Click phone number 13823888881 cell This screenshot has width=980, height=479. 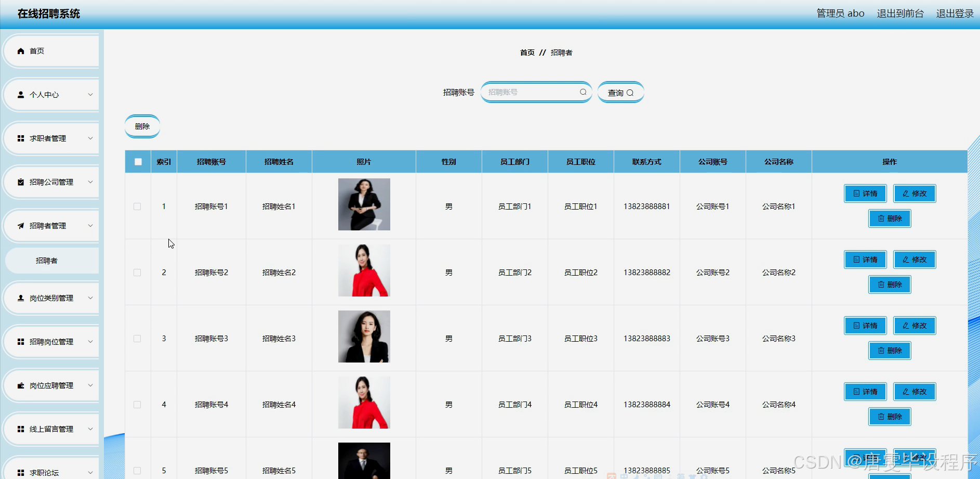coord(647,206)
